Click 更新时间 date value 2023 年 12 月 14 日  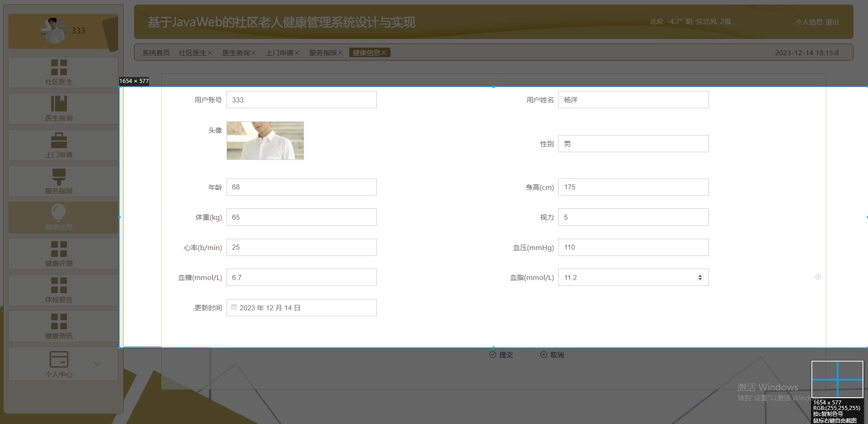pos(270,308)
